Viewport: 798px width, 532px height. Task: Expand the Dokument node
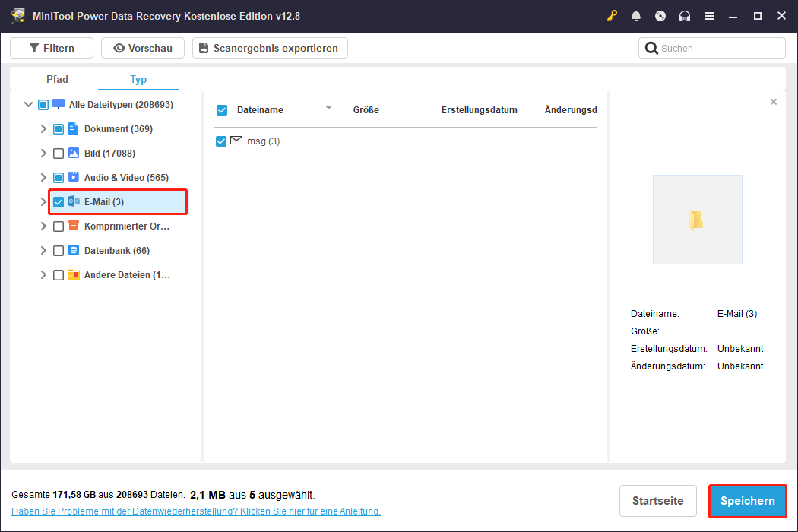43,128
